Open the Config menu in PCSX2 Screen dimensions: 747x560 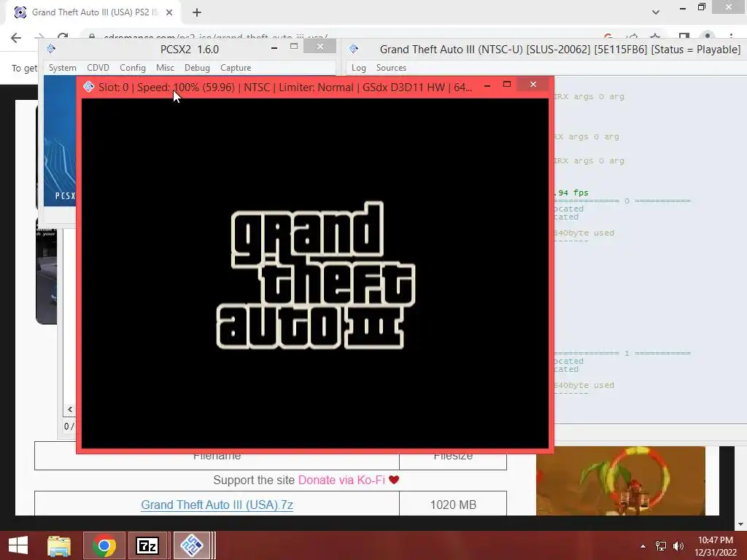tap(133, 68)
